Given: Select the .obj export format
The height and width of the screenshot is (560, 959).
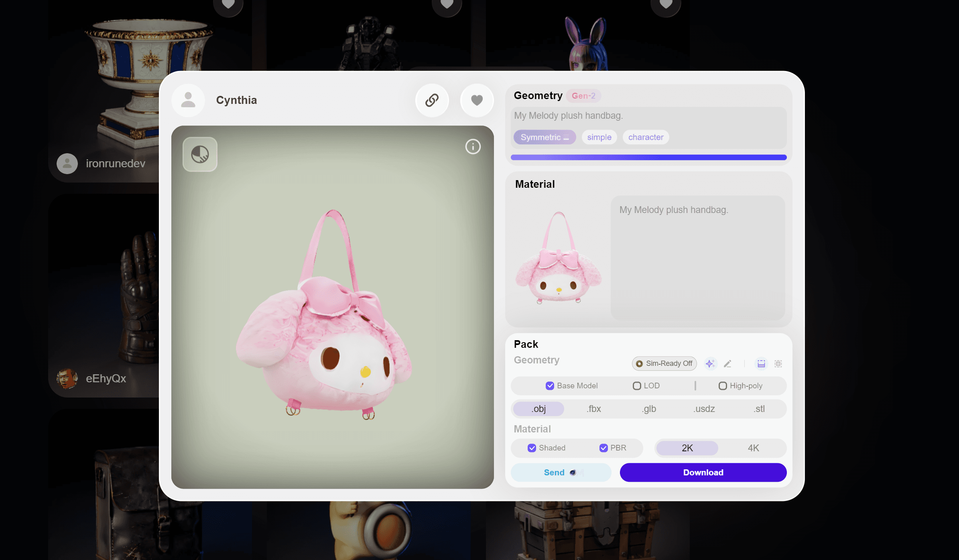Looking at the screenshot, I should (x=538, y=409).
